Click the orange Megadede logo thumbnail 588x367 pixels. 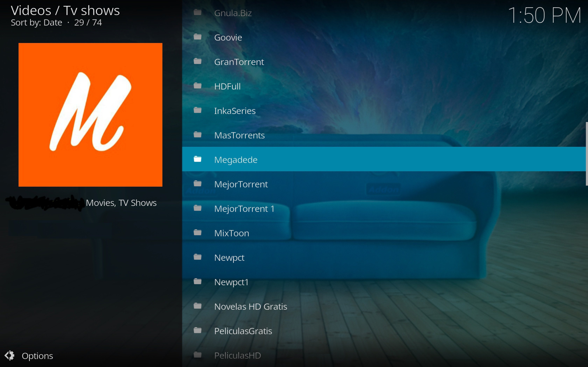click(x=90, y=115)
